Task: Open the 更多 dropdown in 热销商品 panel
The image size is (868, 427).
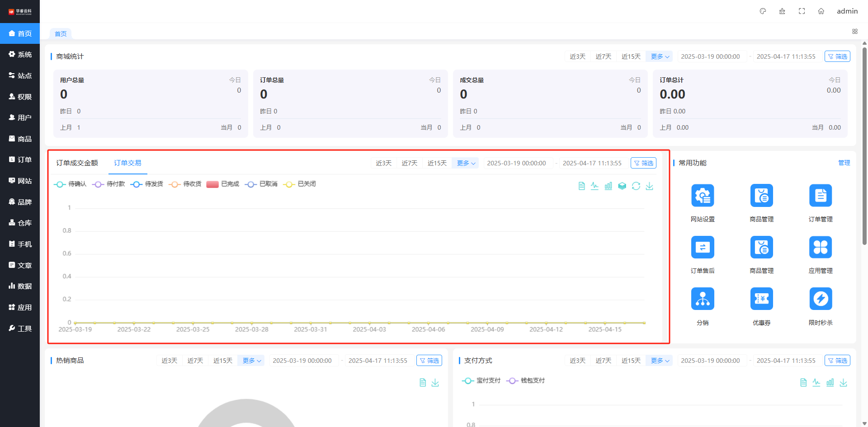Action: [251, 361]
